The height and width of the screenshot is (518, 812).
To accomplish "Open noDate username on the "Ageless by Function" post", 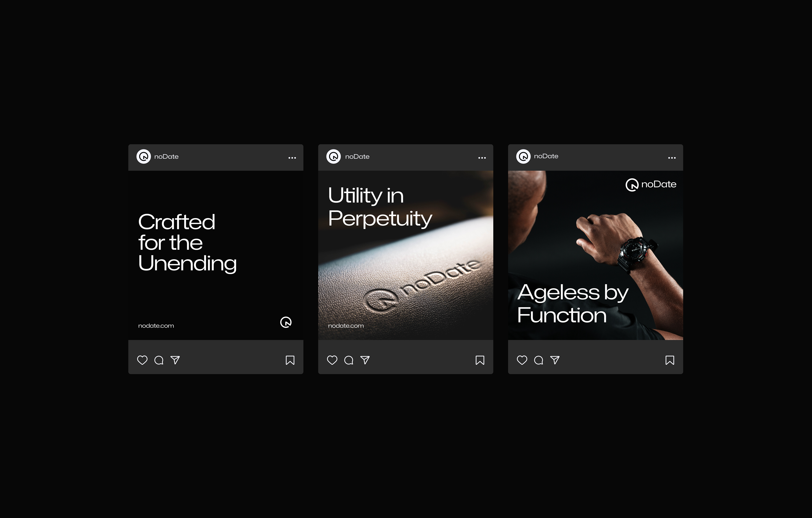I will tap(546, 156).
